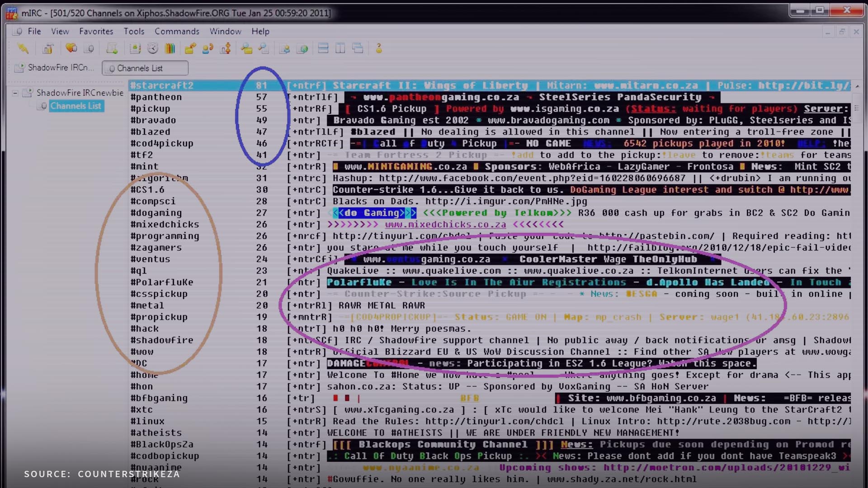868x488 pixels.
Task: Click the Timer clock toolbar icon
Action: click(153, 48)
